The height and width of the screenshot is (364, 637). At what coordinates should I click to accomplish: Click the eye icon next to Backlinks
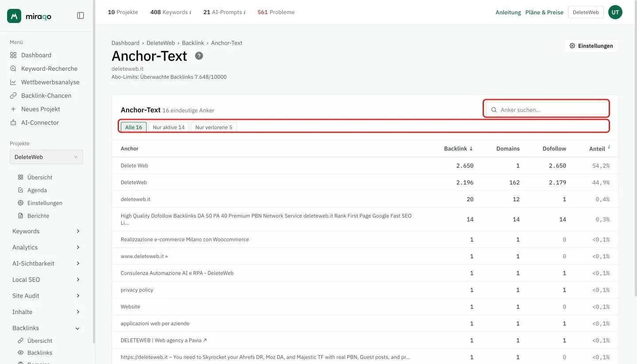point(20,353)
